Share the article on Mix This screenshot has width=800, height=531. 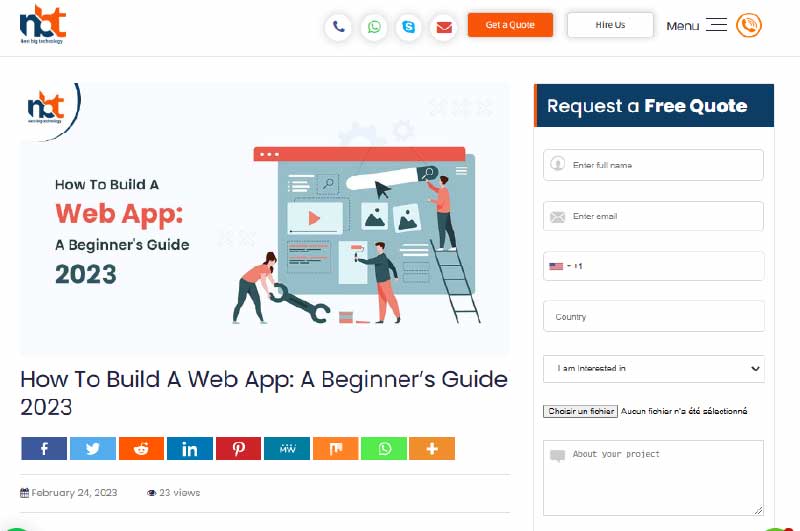335,448
